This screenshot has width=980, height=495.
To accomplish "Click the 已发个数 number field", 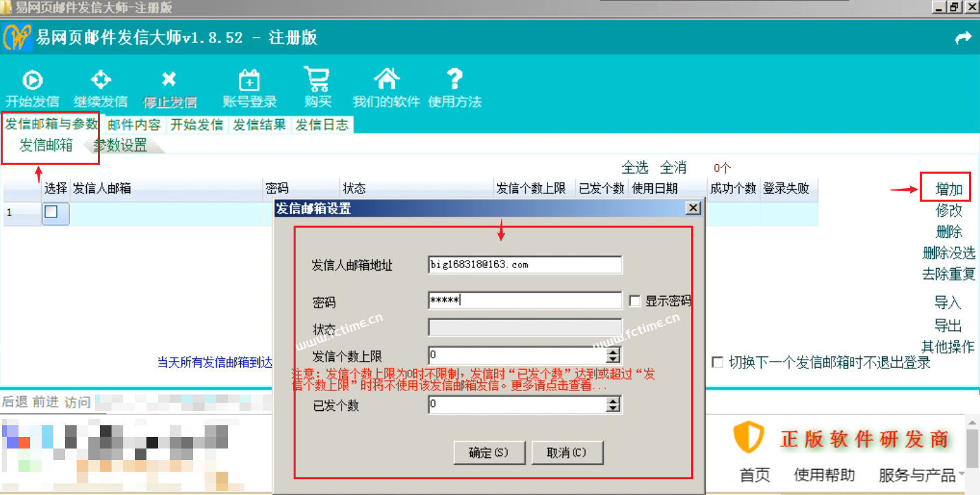I will (518, 405).
